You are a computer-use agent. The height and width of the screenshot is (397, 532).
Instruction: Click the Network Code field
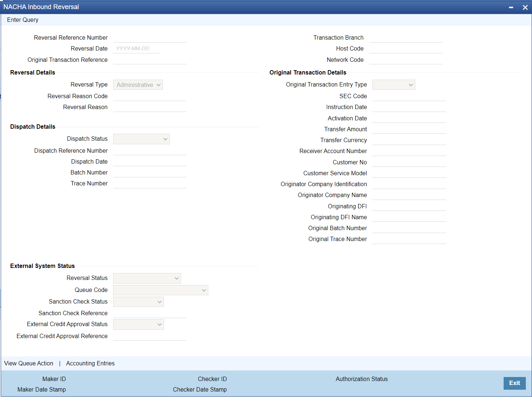(406, 60)
